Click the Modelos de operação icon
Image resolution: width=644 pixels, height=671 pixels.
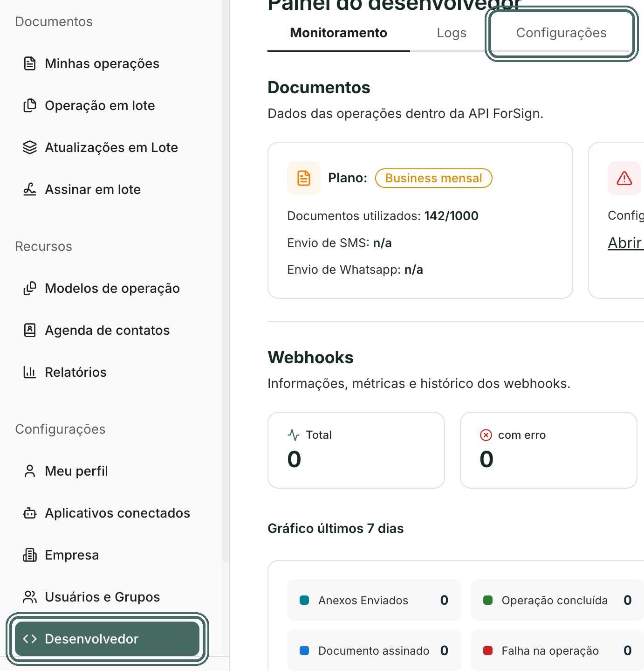tap(30, 288)
